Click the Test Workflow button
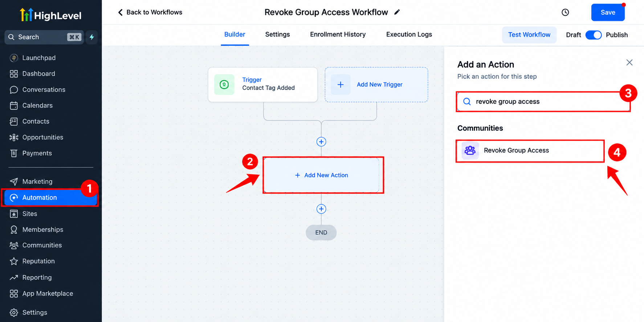This screenshot has height=322, width=644. tap(529, 35)
